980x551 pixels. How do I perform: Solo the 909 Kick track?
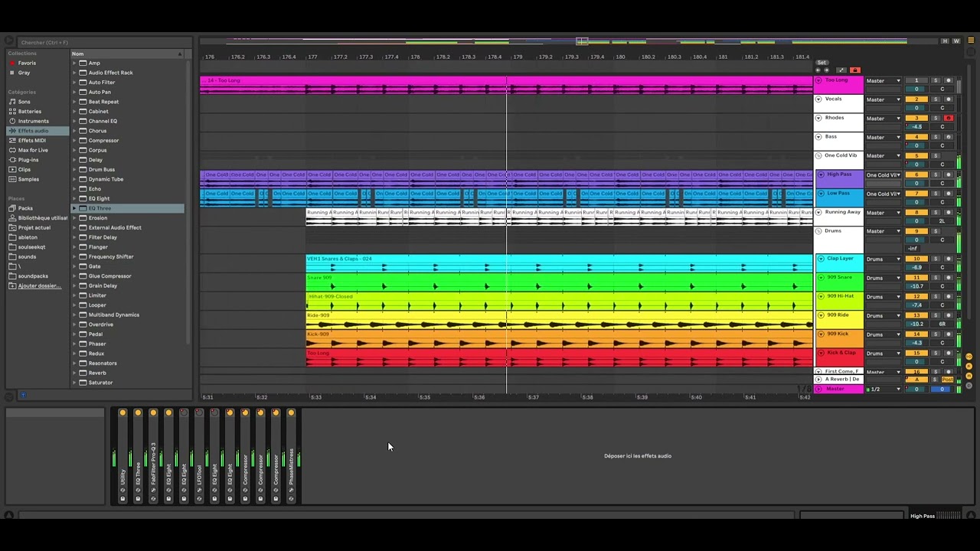coord(935,334)
